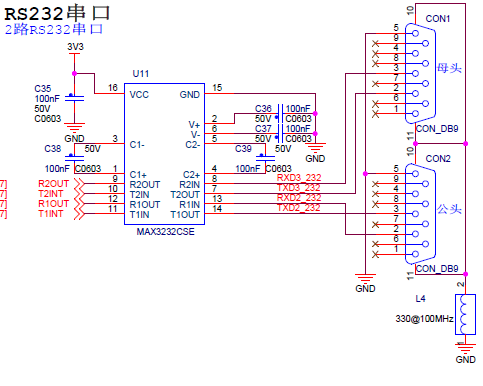Click the C36 designator text
Viewport: 483px width, 386px height.
(263, 109)
